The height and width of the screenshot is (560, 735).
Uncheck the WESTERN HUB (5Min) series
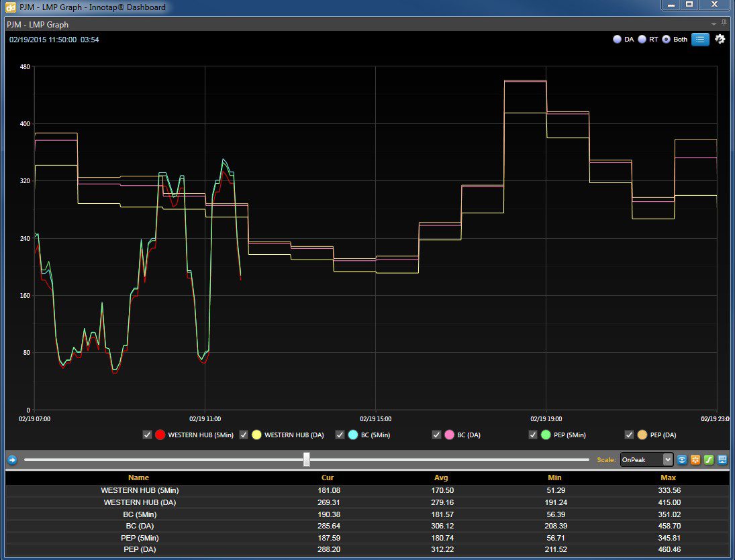pos(147,435)
